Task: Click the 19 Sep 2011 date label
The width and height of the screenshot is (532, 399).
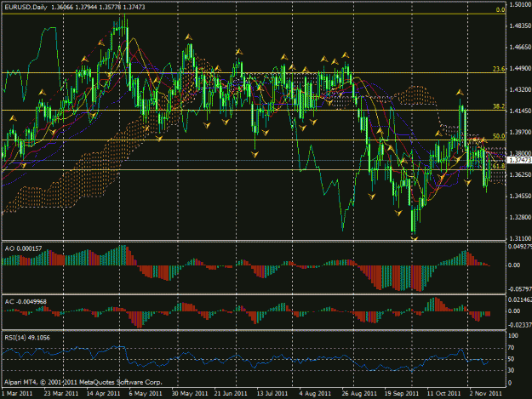Action: tap(402, 393)
